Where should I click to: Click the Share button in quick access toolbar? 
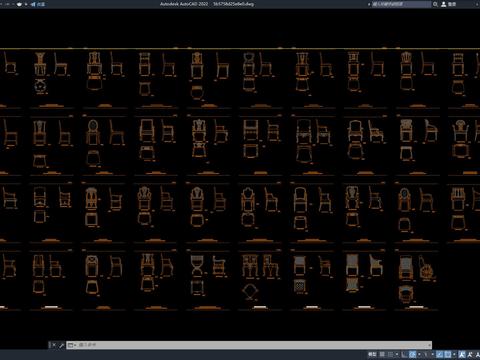pos(38,4)
